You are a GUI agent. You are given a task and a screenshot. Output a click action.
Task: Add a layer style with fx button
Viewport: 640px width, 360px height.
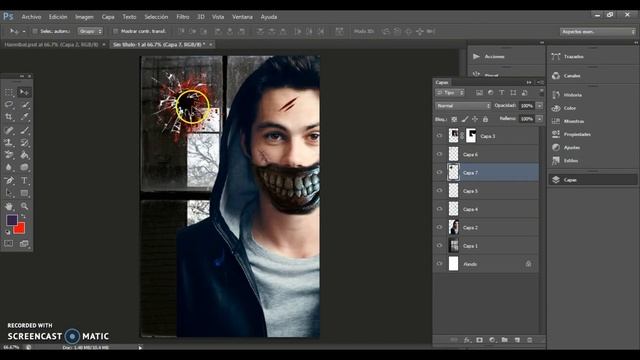pyautogui.click(x=467, y=340)
